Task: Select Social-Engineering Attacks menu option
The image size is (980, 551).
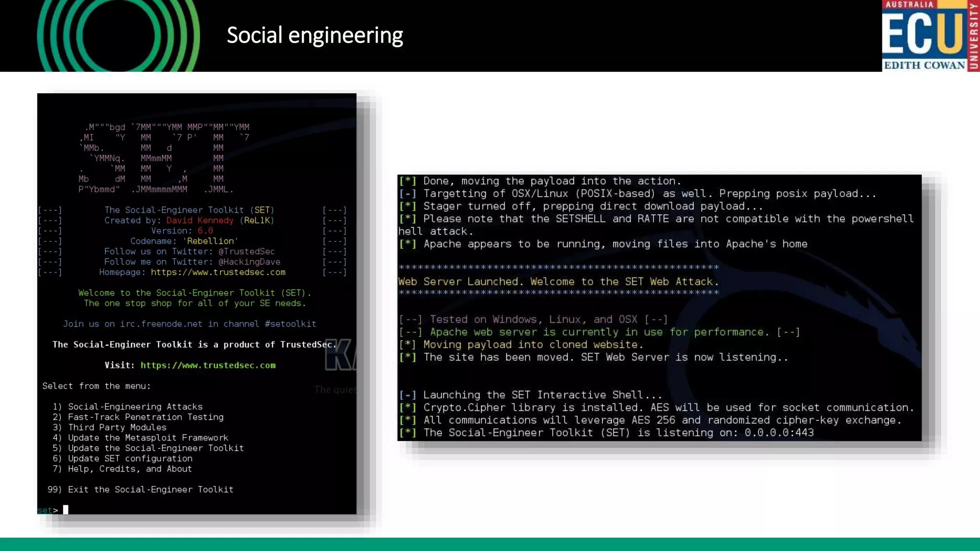Action: (135, 407)
